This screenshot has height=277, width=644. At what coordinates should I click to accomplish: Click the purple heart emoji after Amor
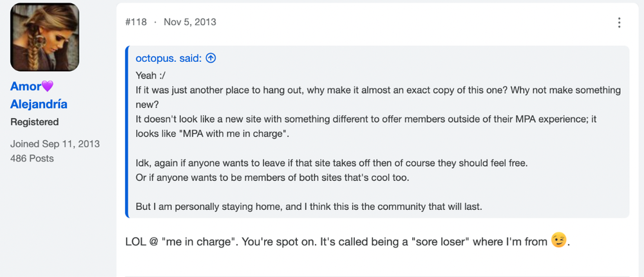tap(48, 86)
